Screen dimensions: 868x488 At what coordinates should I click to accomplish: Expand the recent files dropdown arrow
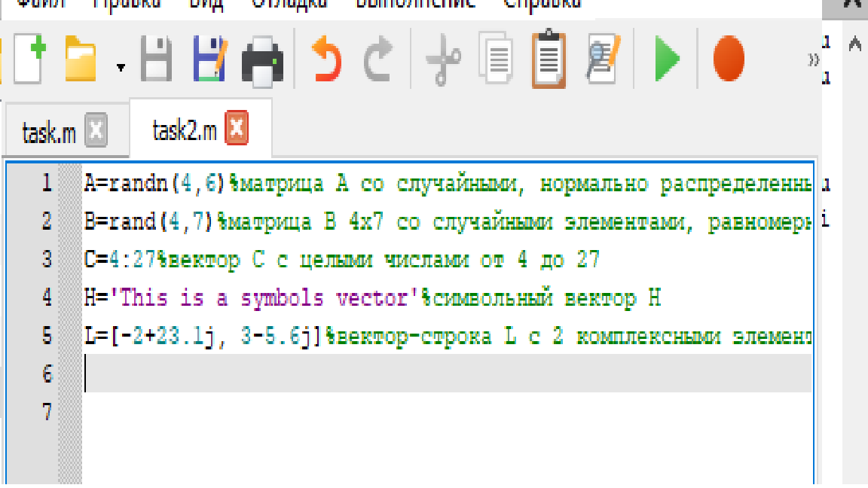click(121, 68)
